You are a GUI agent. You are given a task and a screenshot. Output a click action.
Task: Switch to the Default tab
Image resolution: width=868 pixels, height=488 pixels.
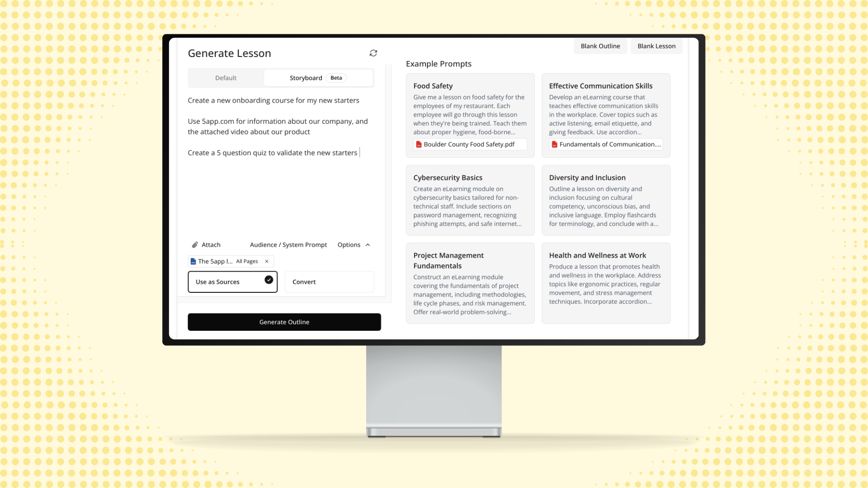(225, 77)
